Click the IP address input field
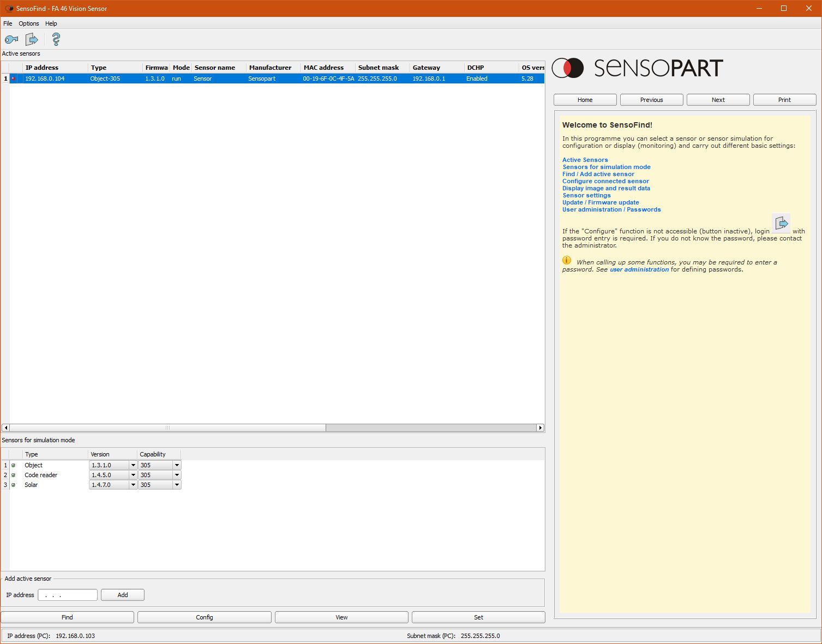 [68, 595]
